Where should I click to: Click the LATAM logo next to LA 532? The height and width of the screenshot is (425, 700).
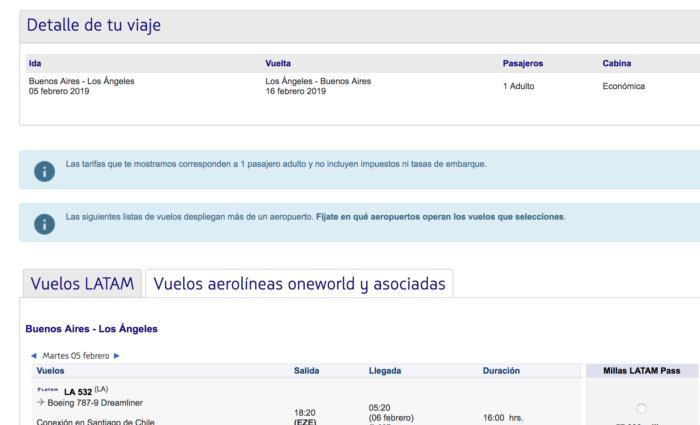point(47,389)
